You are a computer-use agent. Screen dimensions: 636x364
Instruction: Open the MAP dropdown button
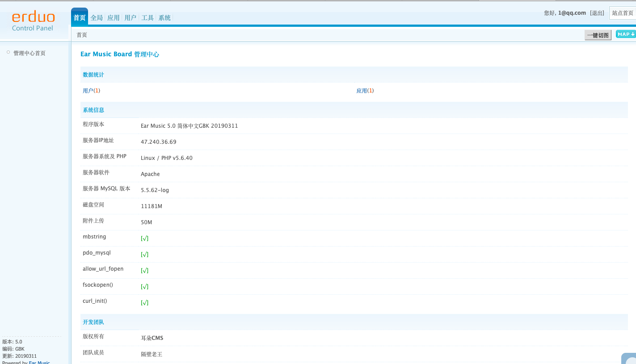click(625, 34)
